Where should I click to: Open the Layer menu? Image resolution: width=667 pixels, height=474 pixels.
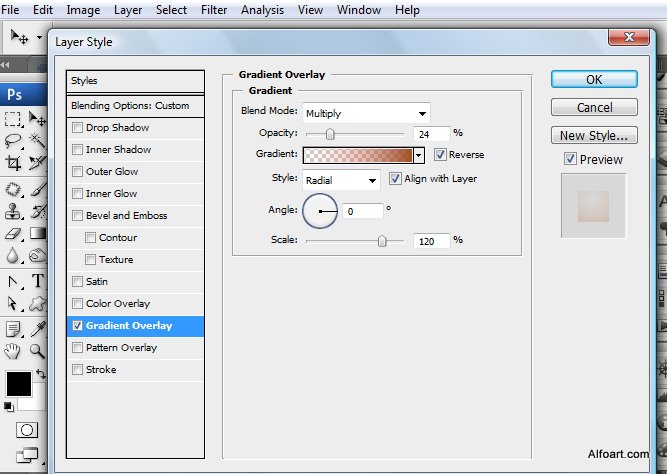[x=128, y=10]
